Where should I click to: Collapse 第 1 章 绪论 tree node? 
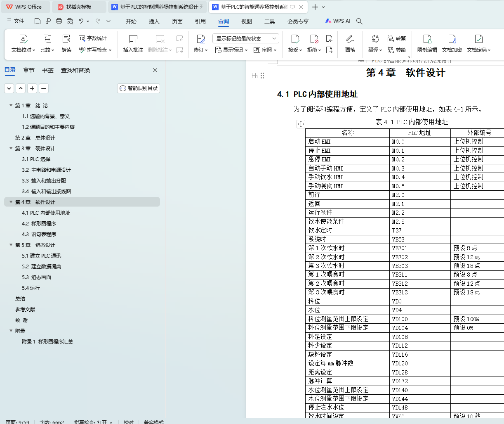11,105
